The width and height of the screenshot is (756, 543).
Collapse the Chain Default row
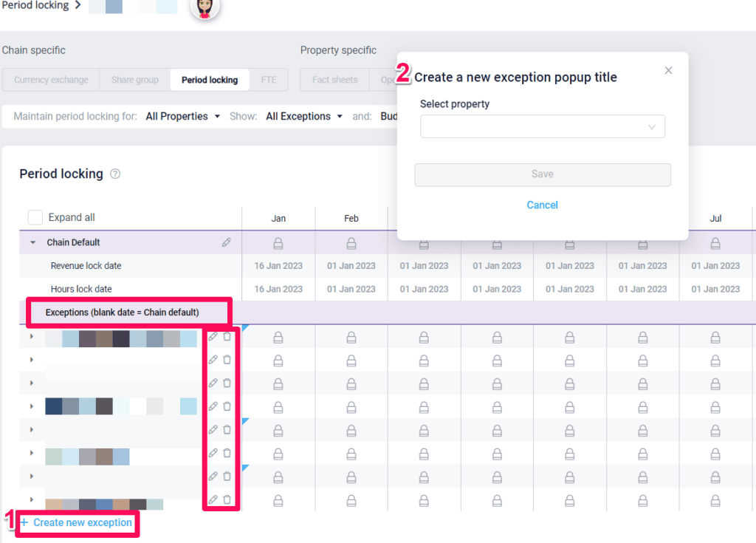32,242
